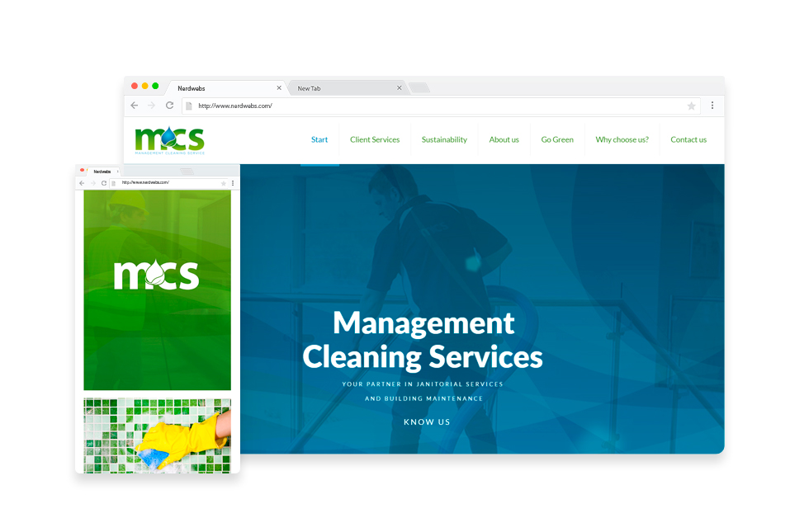This screenshot has height=532, width=809.
Task: Close the Nerdwebs tab in large browser
Action: (x=279, y=88)
